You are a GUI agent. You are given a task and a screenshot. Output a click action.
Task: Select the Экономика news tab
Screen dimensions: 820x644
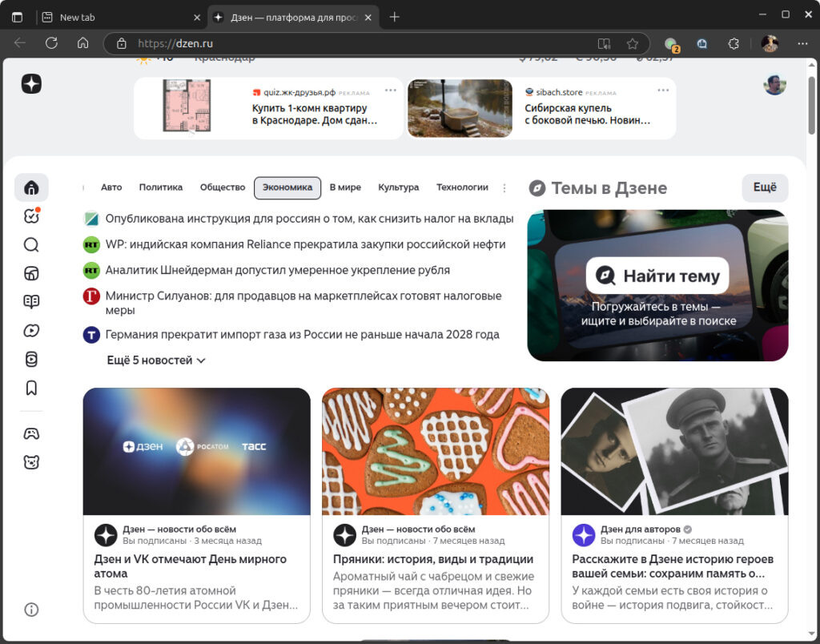point(287,187)
